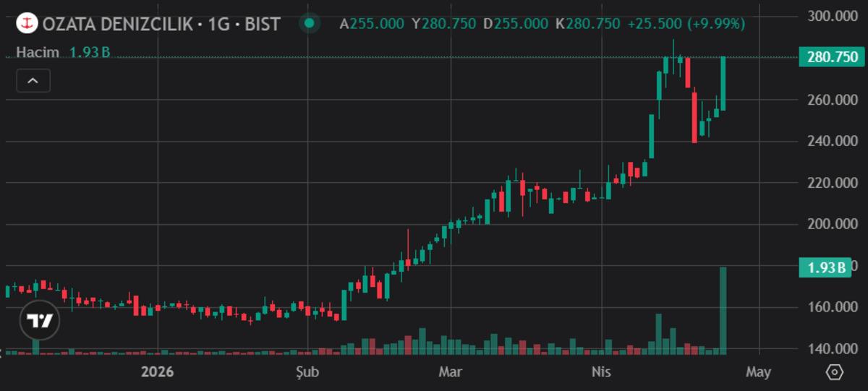Click the tallest volume bar on the right
Screen dimensions: 868x391
tap(723, 311)
